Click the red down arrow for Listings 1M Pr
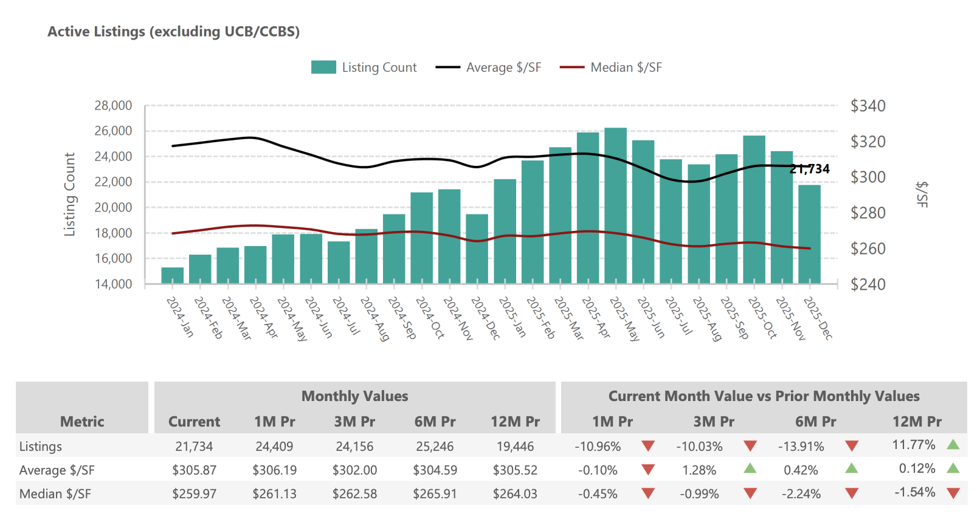The image size is (980, 525). tap(648, 447)
